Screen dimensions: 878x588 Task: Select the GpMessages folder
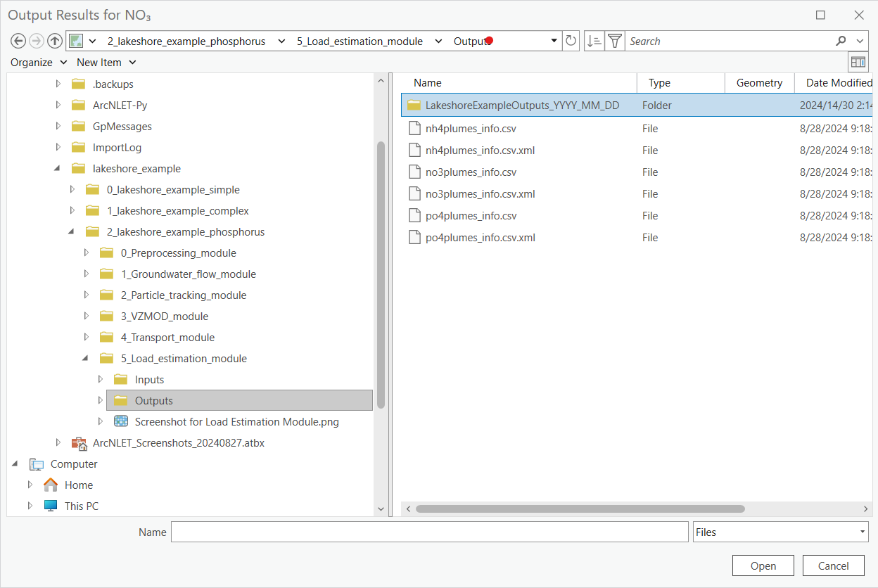122,127
